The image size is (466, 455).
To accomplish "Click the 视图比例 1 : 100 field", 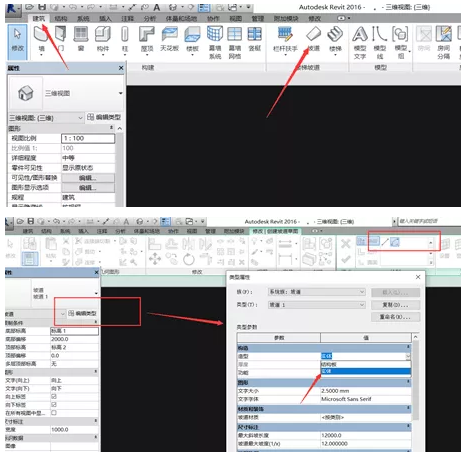I will (x=88, y=138).
